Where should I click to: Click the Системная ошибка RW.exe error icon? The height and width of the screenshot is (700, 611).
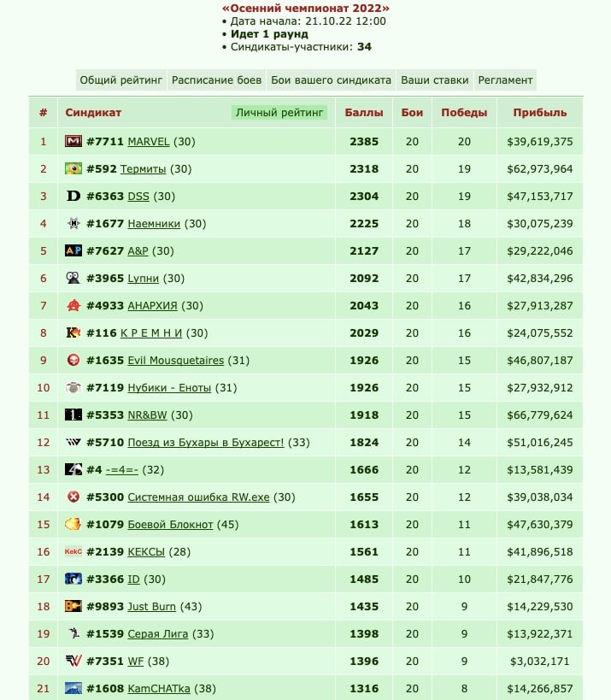[x=73, y=497]
